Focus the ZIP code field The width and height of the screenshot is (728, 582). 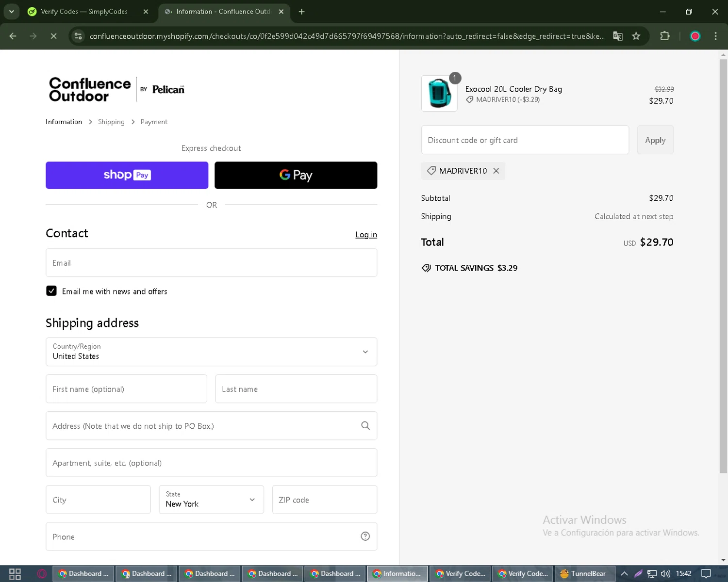point(324,500)
